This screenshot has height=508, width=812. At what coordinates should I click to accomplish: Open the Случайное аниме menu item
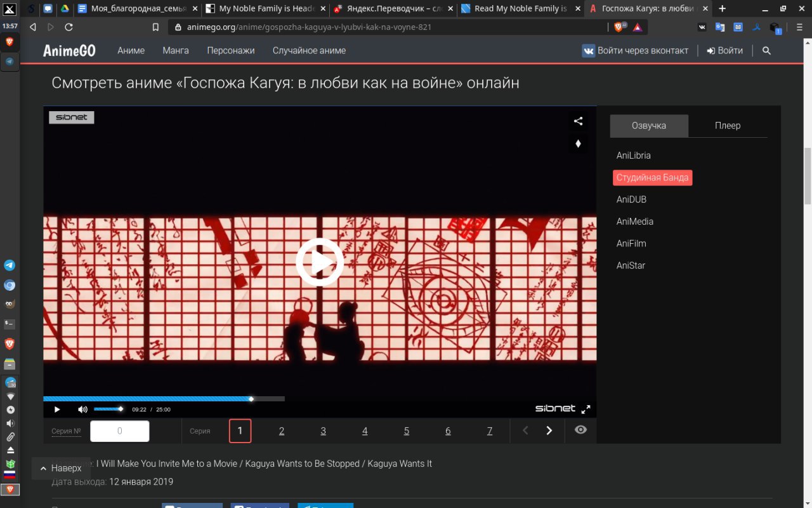point(309,51)
